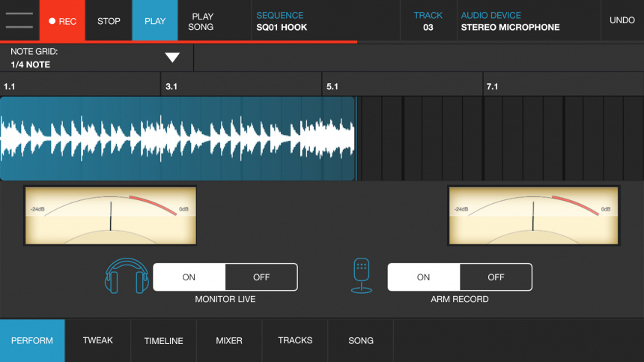Click the headphones Monitor Live icon
The width and height of the screenshot is (644, 362).
127,277
